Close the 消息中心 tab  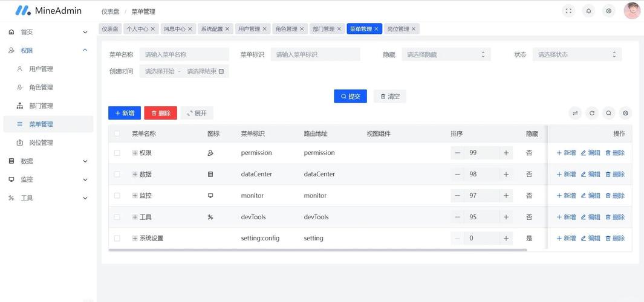[x=190, y=29]
